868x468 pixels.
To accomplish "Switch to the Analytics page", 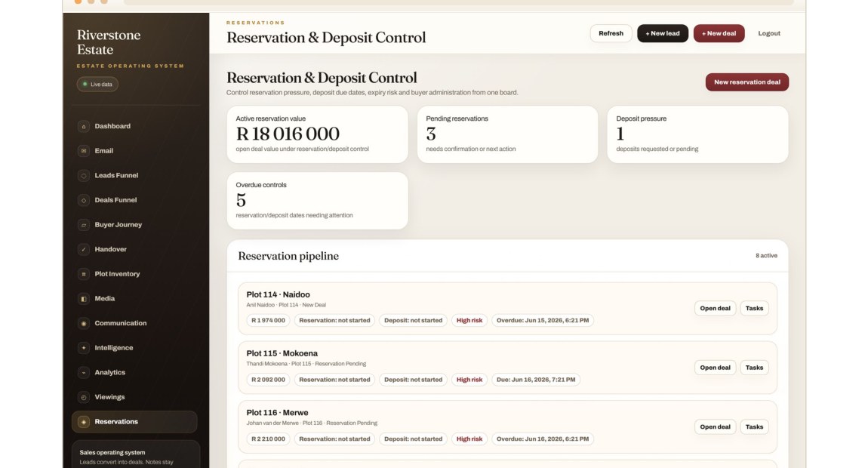I will (x=134, y=373).
